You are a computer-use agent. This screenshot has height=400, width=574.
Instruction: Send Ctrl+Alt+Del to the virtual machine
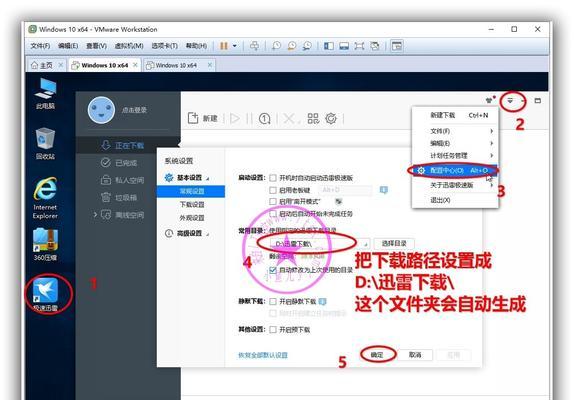(254, 46)
